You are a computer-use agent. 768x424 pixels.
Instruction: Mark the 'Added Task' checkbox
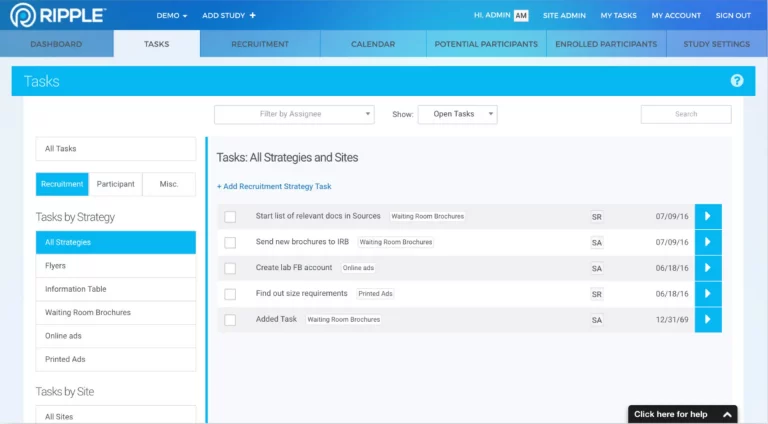230,320
